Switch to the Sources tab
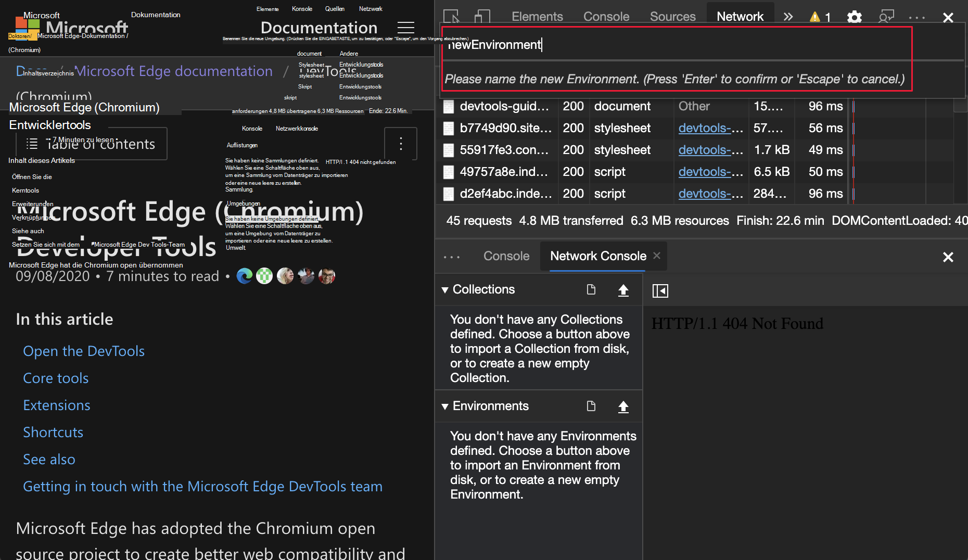 click(x=672, y=17)
